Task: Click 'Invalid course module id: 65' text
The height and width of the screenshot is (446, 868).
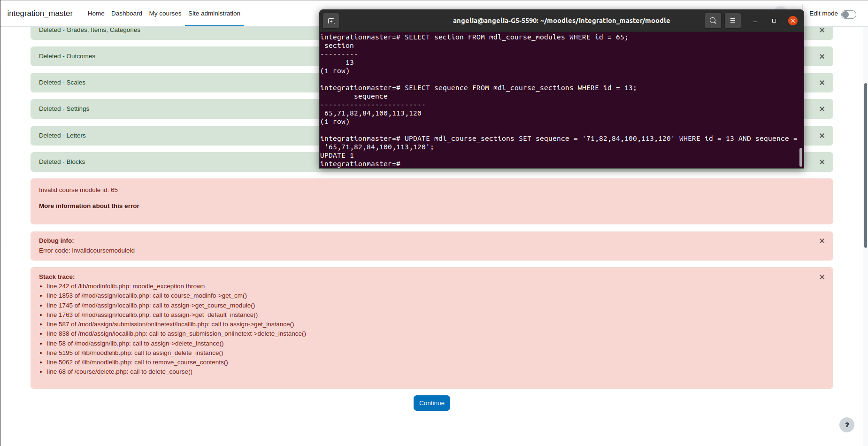Action: click(x=78, y=190)
